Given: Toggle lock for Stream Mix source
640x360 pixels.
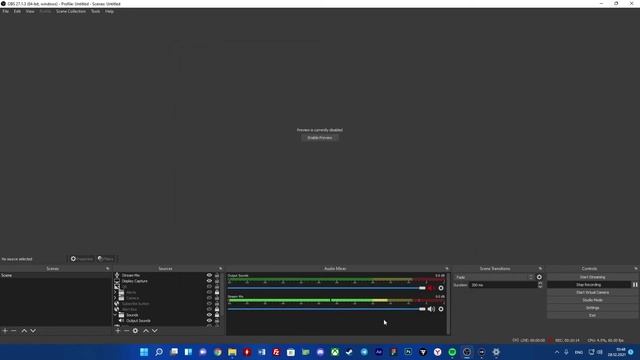Looking at the screenshot, I should click(217, 276).
